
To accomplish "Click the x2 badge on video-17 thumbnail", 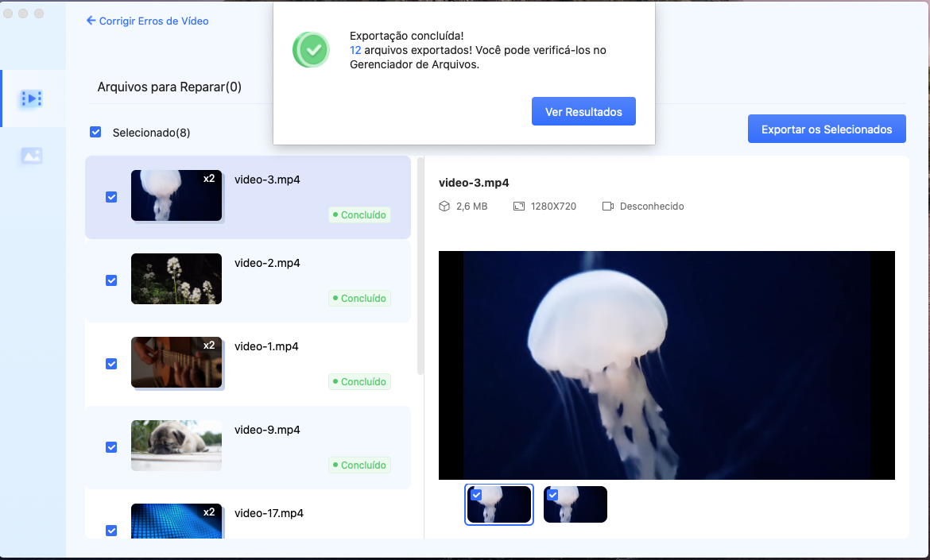I will tap(209, 512).
